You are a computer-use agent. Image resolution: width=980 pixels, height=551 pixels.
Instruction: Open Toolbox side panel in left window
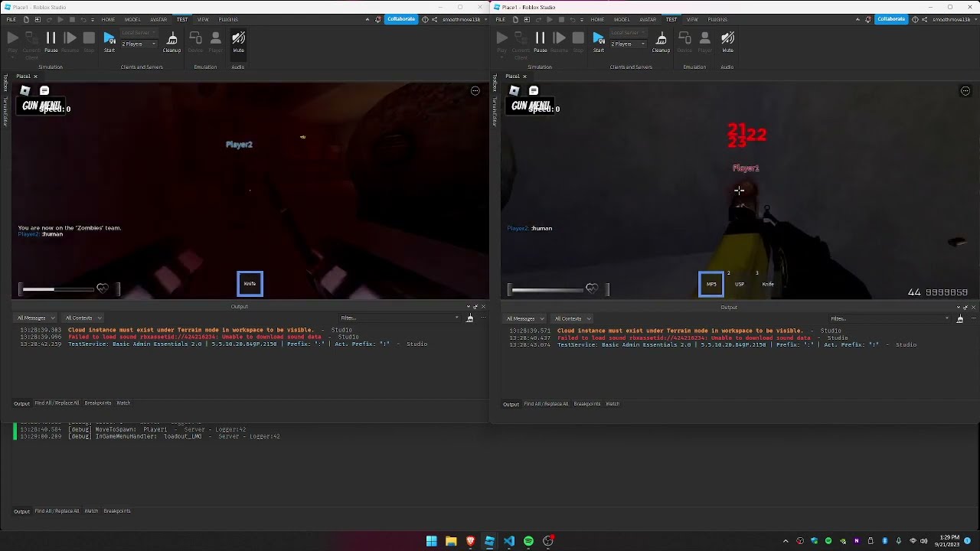click(5, 82)
